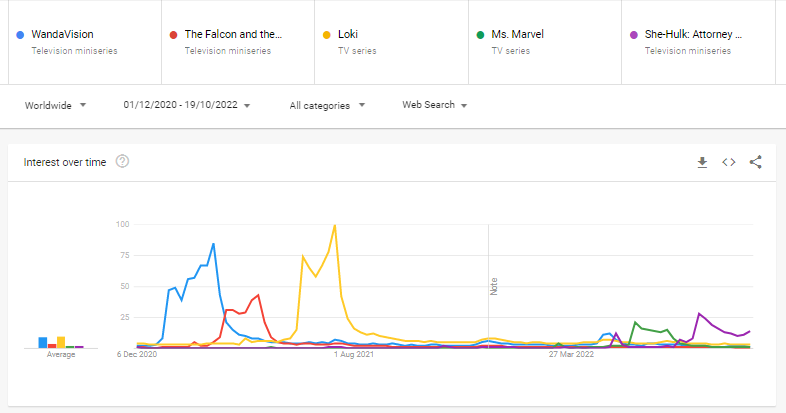This screenshot has height=413, width=786.
Task: Open the help icon beside Interest over time
Action: point(123,162)
